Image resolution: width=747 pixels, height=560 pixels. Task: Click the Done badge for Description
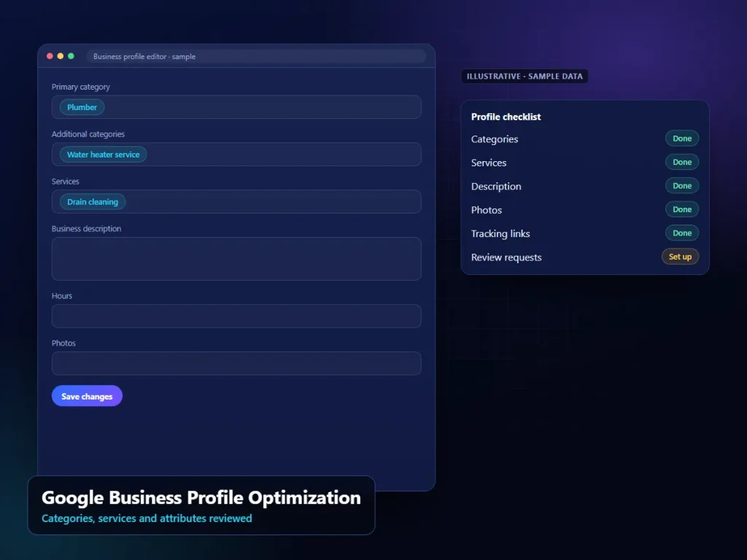tap(682, 186)
